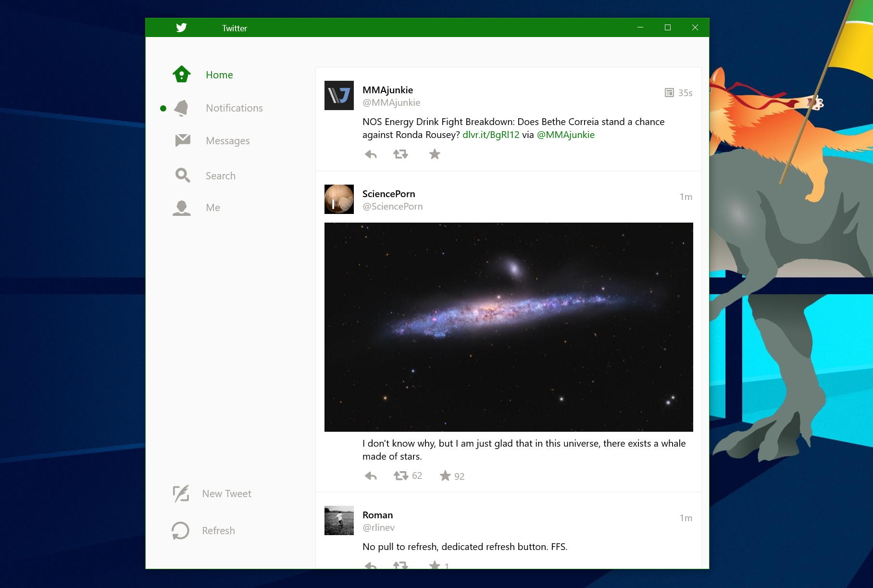Click the Twitter bird logo in title bar
The image size is (873, 588).
pos(181,28)
